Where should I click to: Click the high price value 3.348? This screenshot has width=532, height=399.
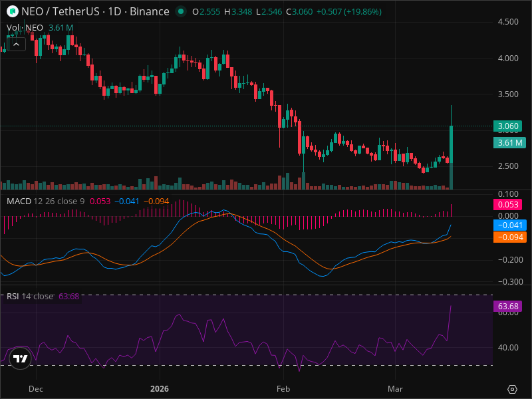(241, 12)
